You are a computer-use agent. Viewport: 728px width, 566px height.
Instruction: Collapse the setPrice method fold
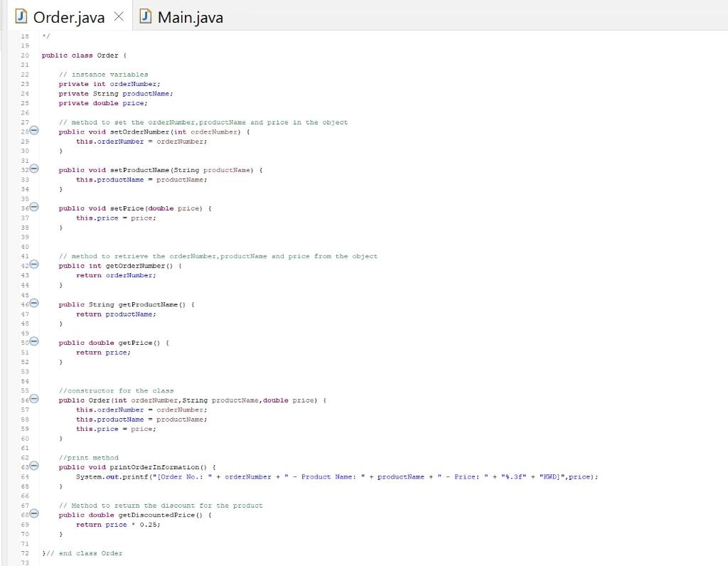pyautogui.click(x=33, y=208)
